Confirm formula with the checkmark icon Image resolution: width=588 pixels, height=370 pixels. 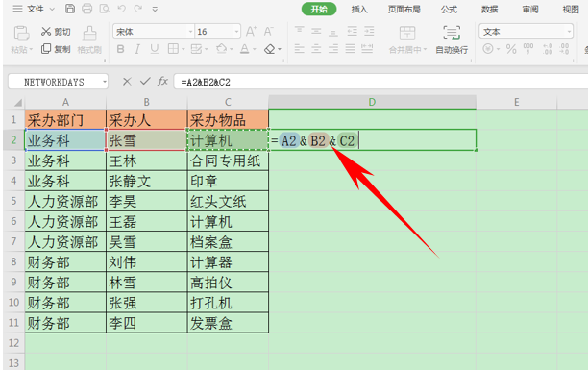click(x=145, y=81)
